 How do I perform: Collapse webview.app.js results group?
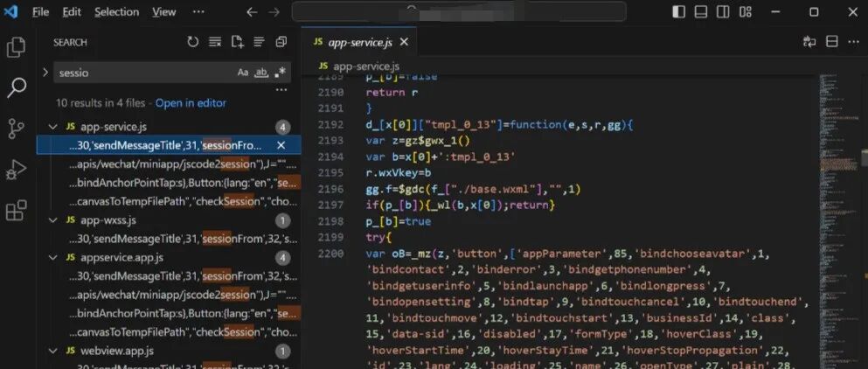pos(52,351)
